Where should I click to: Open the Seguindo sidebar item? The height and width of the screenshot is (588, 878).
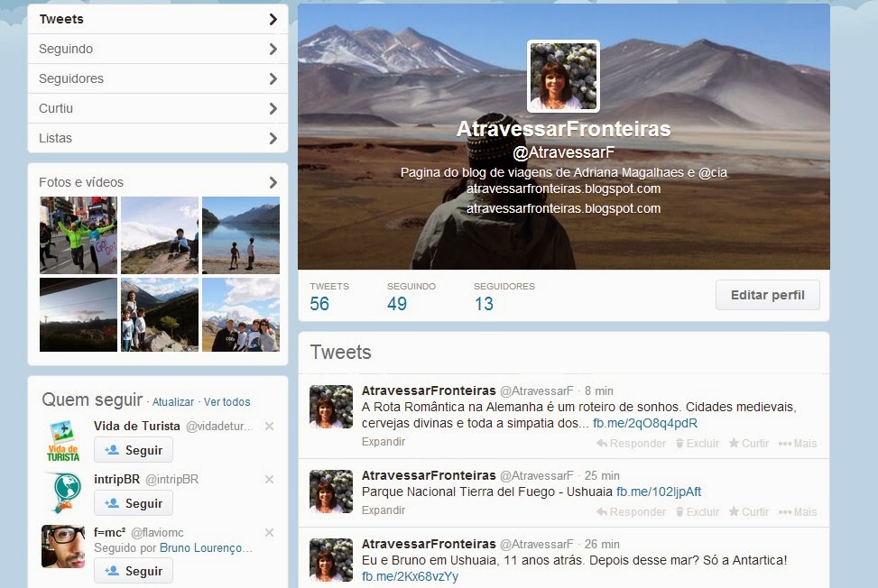[x=157, y=50]
